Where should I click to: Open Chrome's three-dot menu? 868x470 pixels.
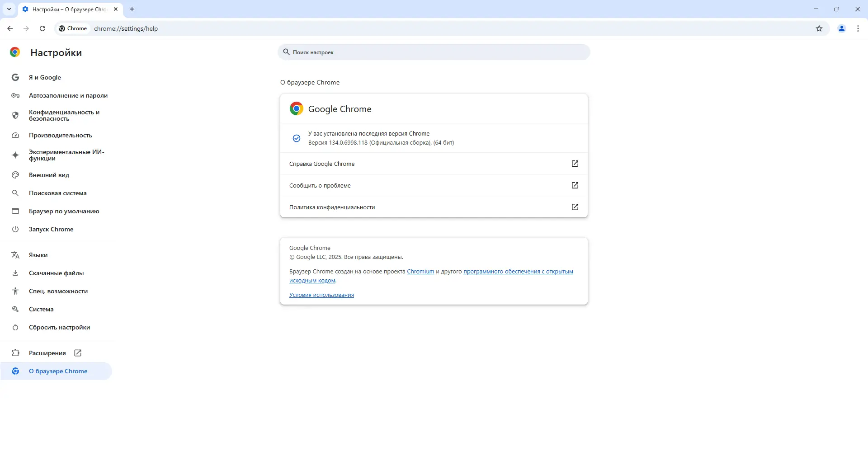point(858,28)
